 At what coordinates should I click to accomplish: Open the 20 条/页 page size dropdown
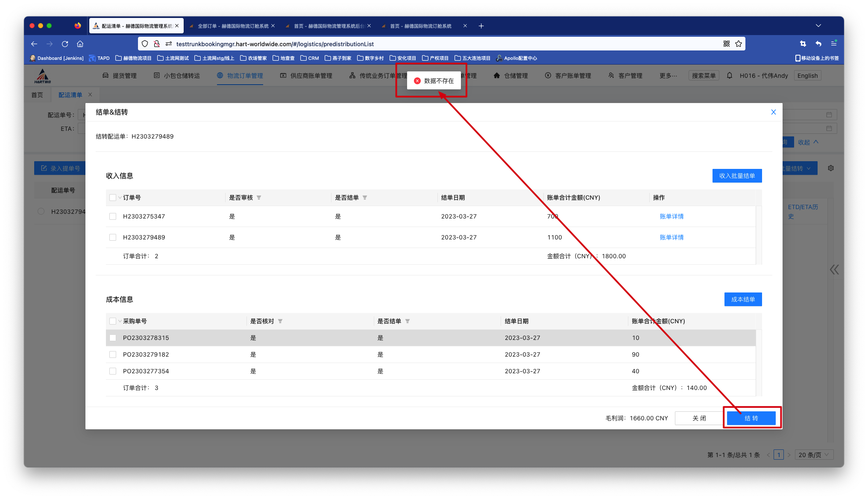pos(814,455)
